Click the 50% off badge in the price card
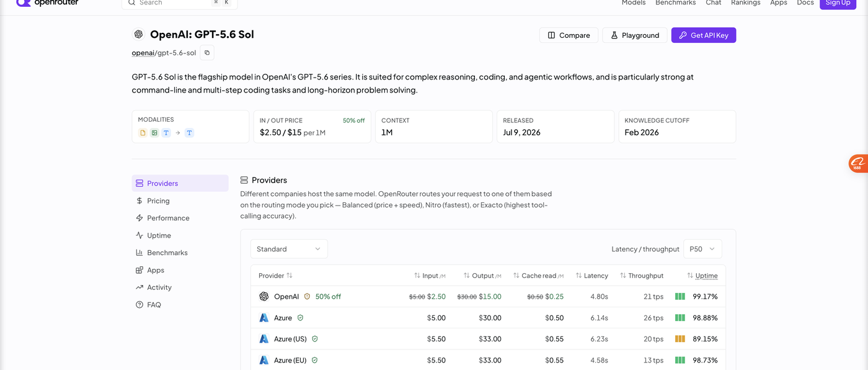Viewport: 868px width, 370px height. [x=353, y=120]
